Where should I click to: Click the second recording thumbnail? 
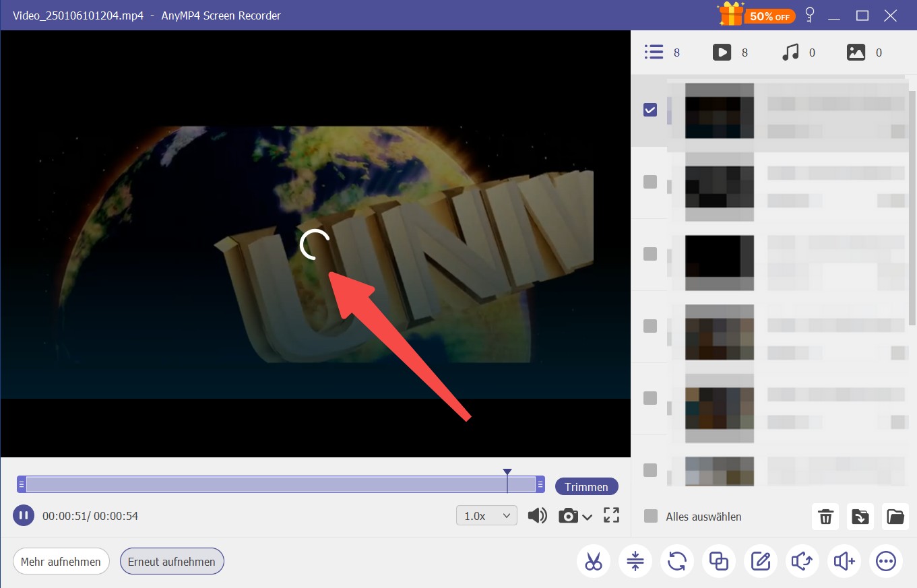point(720,186)
